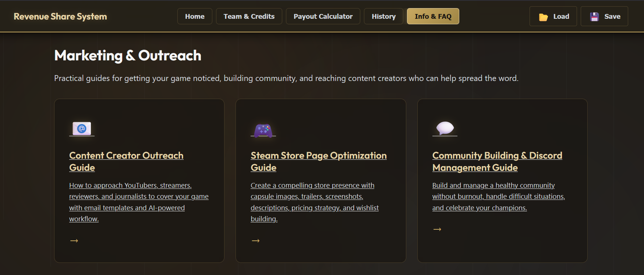
Task: Click arrow under Content Creator Outreach card
Action: (74, 241)
